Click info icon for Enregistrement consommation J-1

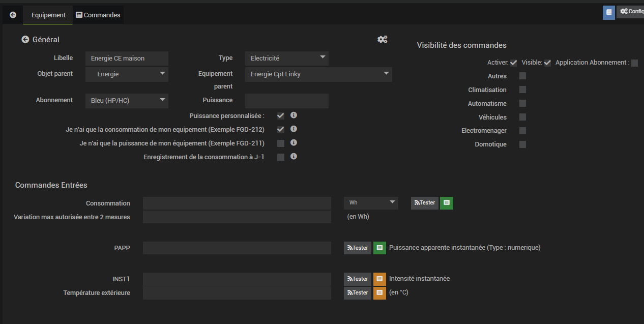pyautogui.click(x=294, y=156)
